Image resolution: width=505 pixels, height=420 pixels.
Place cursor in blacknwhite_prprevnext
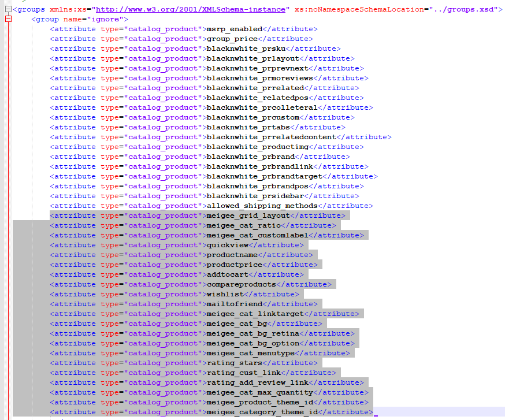[x=258, y=68]
